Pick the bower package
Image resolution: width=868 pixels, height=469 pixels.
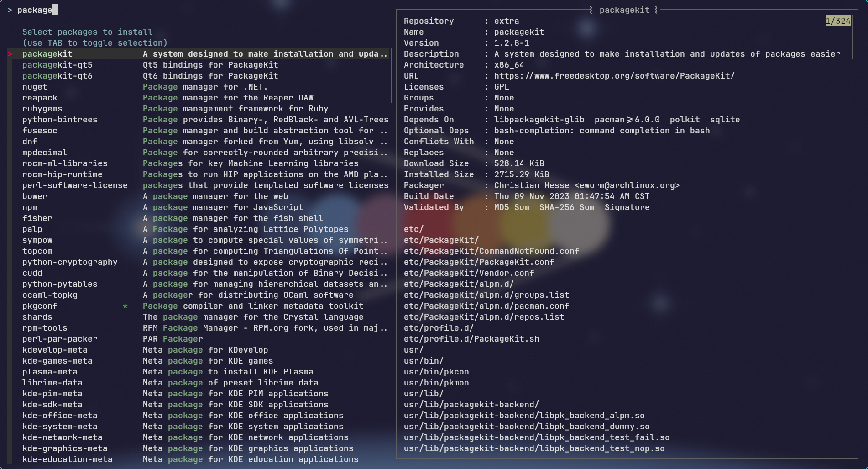[x=198, y=196]
